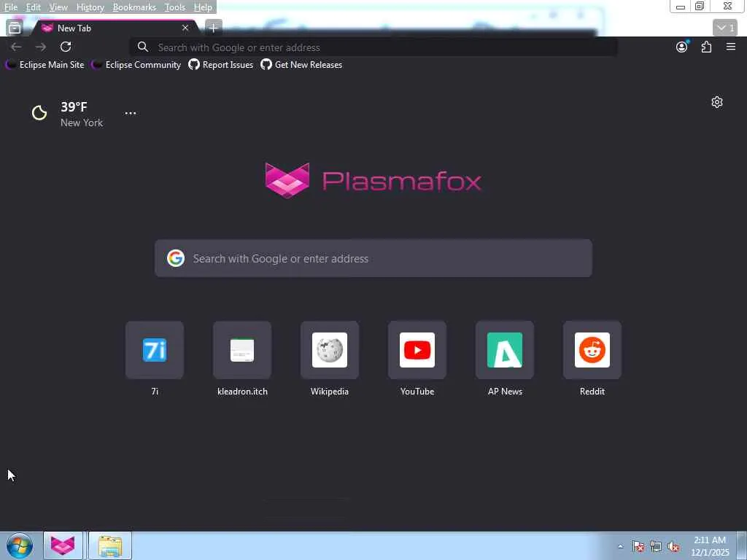Open the YouTube shortcut tile
This screenshot has height=560, width=747.
tap(417, 351)
